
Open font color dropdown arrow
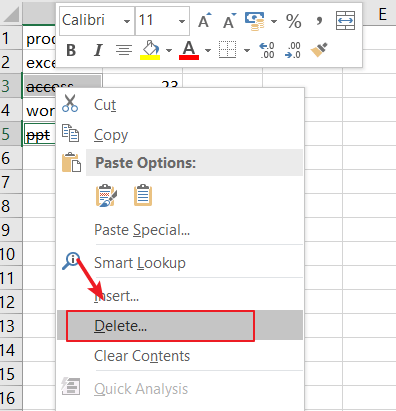point(208,51)
